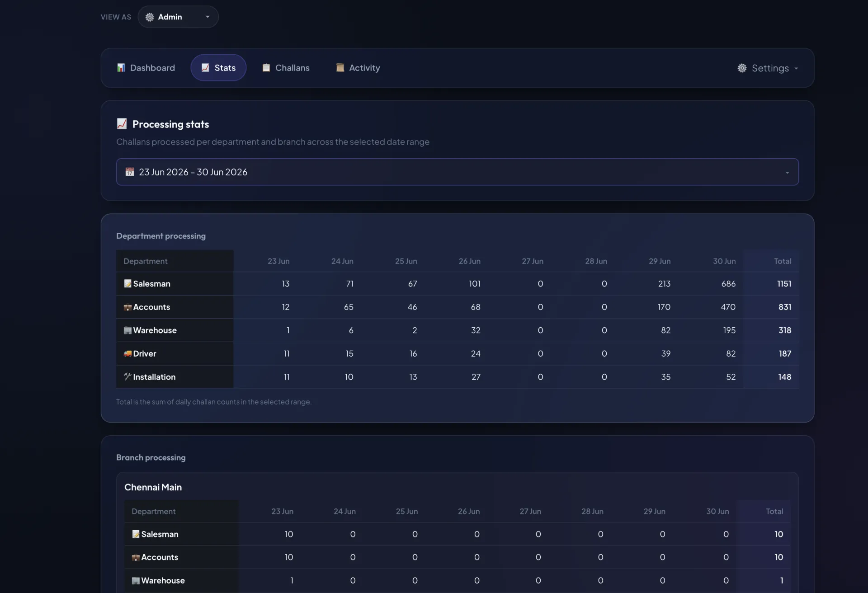Click the Chennai Main branch heading
This screenshot has width=868, height=593.
click(x=153, y=487)
